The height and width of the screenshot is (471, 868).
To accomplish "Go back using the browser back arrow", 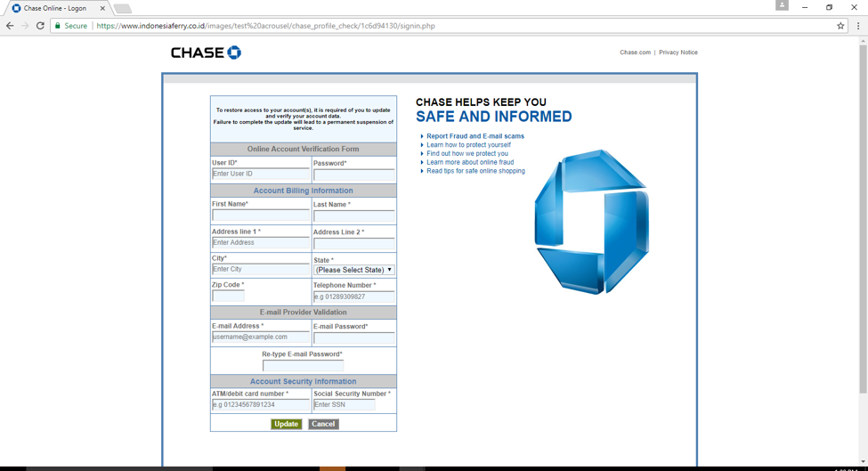I will coord(10,26).
